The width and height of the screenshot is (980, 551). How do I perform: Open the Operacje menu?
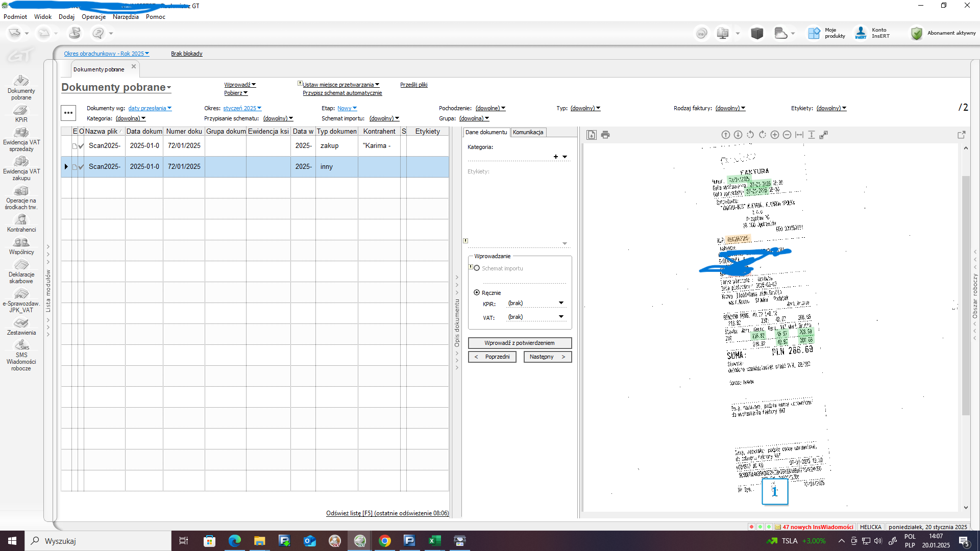93,17
